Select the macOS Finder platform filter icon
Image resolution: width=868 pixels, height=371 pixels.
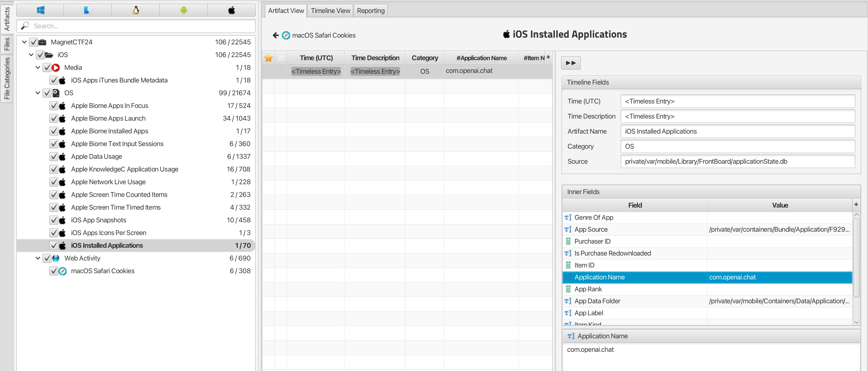tap(88, 10)
